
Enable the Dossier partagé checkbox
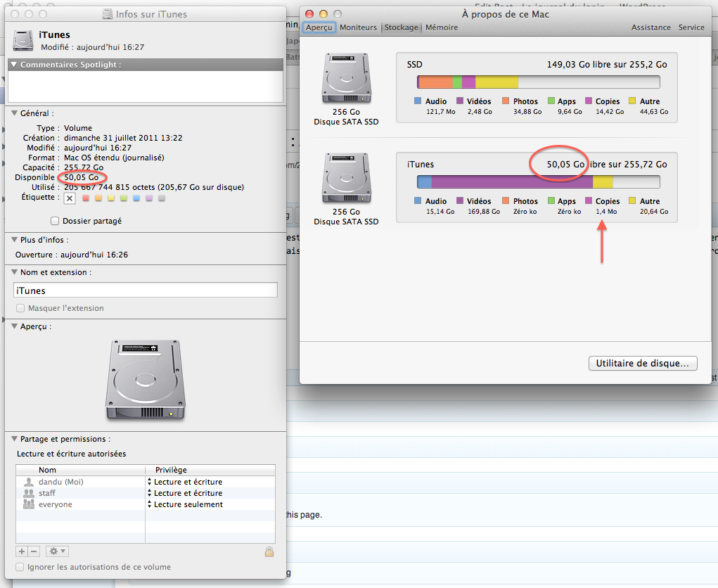[55, 221]
